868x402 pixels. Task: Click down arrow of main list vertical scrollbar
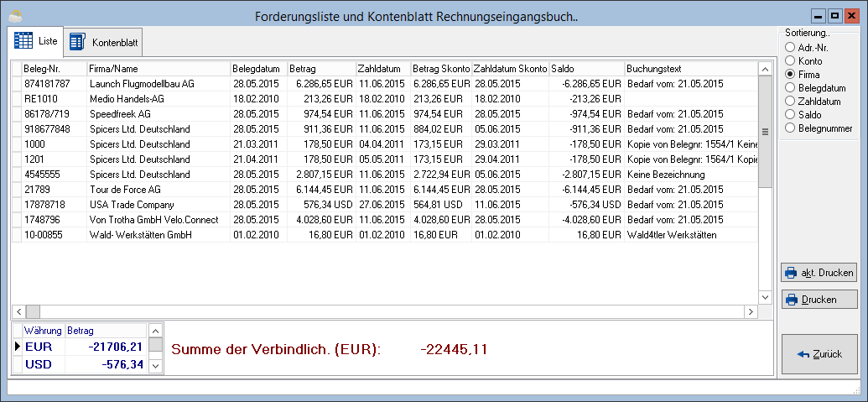coord(765,297)
